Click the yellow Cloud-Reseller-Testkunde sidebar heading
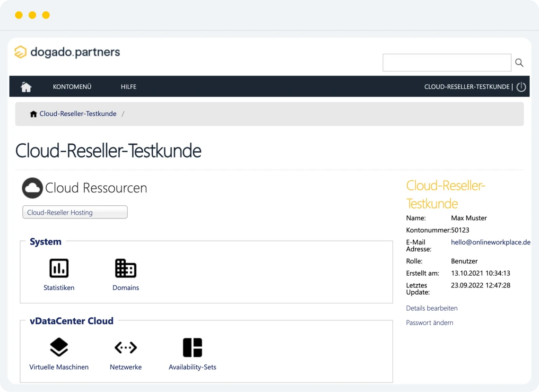The image size is (539, 392). tap(445, 195)
